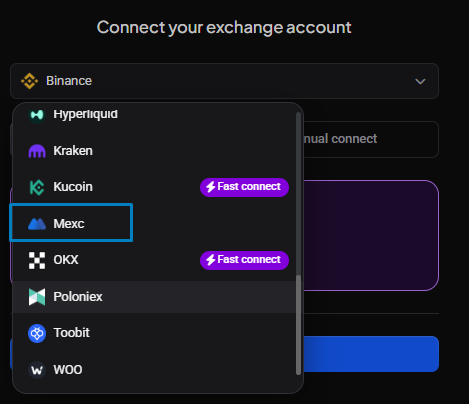Image resolution: width=469 pixels, height=404 pixels.
Task: Click OKX's Fast connect badge
Action: click(244, 260)
